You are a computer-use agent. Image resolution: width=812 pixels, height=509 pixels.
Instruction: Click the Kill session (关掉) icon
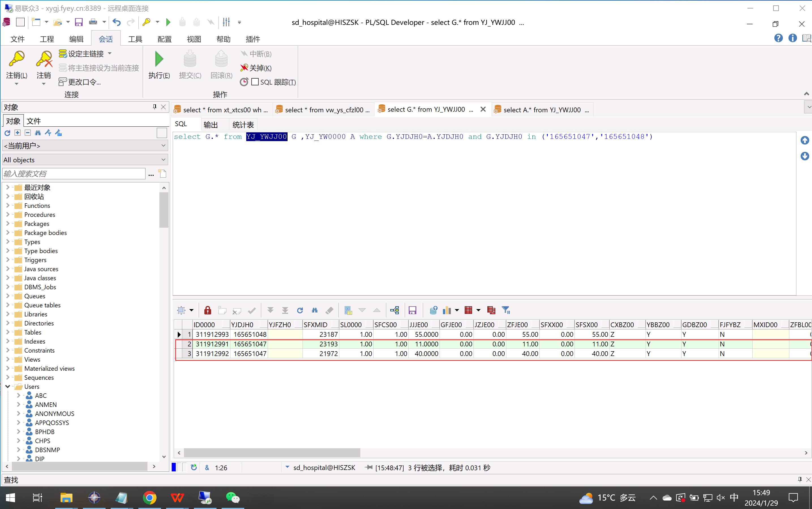tap(244, 68)
